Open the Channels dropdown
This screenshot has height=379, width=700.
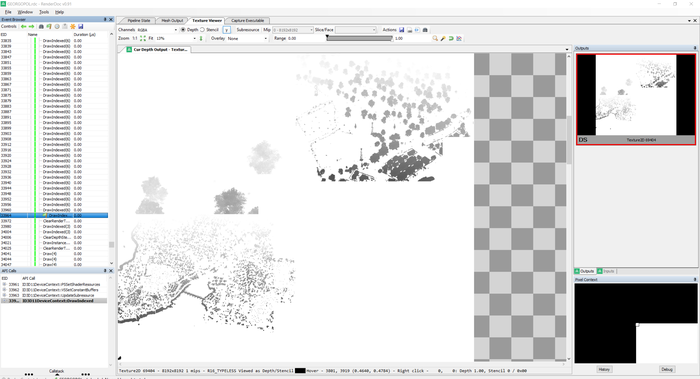pos(157,30)
